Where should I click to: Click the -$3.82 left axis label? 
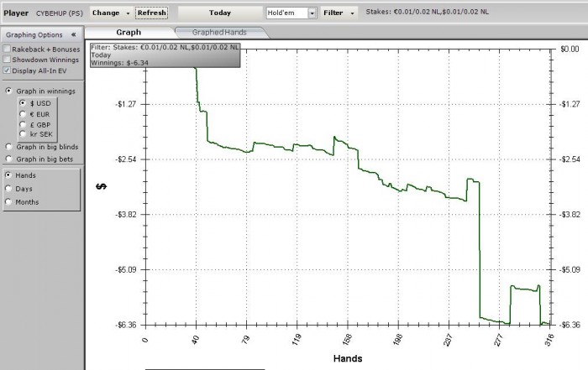pyautogui.click(x=126, y=214)
